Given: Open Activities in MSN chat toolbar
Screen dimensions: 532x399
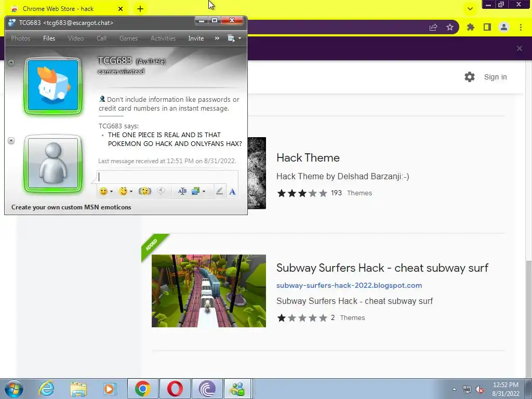Looking at the screenshot, I should tap(163, 38).
